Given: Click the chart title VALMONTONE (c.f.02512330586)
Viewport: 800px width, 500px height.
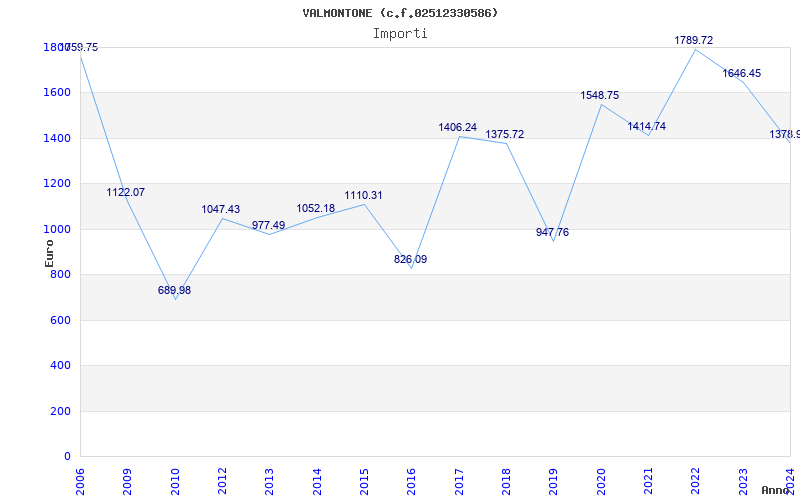Looking at the screenshot, I should pos(400,13).
